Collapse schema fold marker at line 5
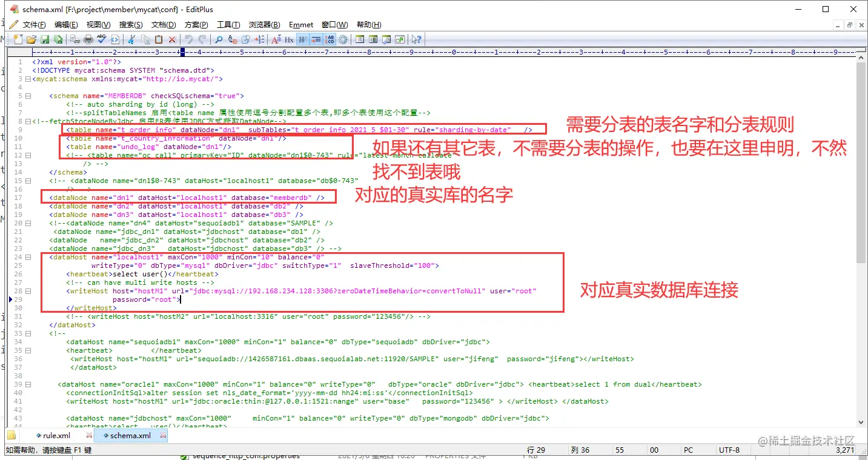This screenshot has height=460, width=868. click(x=28, y=96)
